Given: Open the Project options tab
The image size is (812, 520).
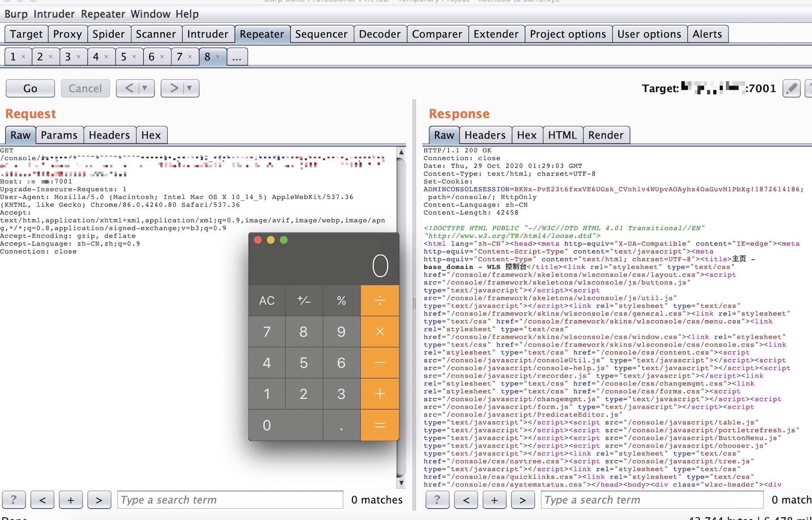Looking at the screenshot, I should (x=568, y=34).
